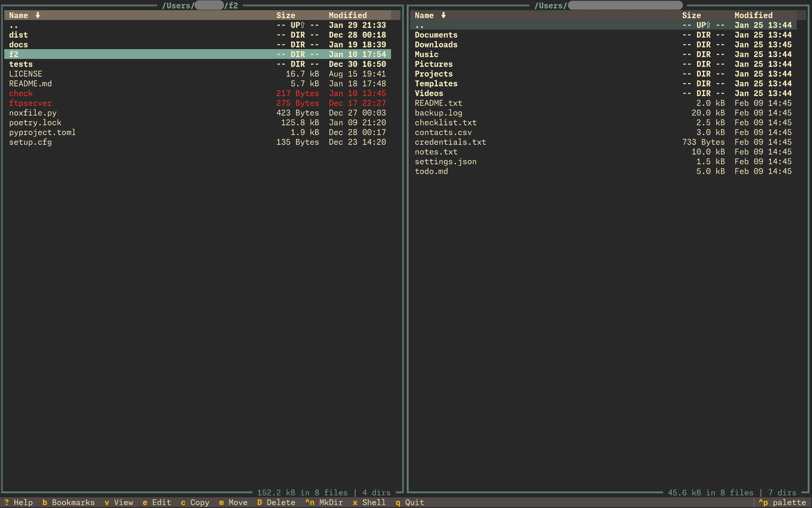Select the tests directory
Viewport: 812px width, 508px height.
(x=198, y=64)
